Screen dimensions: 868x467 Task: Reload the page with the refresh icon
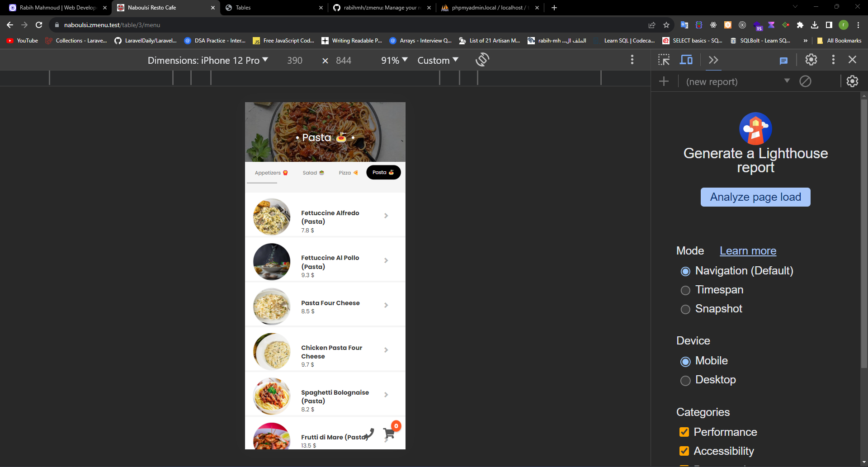(x=39, y=25)
